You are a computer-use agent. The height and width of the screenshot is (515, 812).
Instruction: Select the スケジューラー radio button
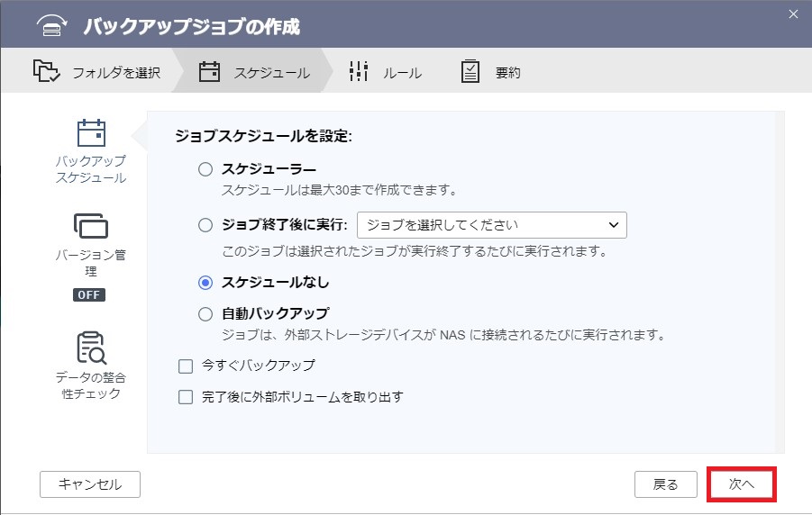[x=205, y=169]
